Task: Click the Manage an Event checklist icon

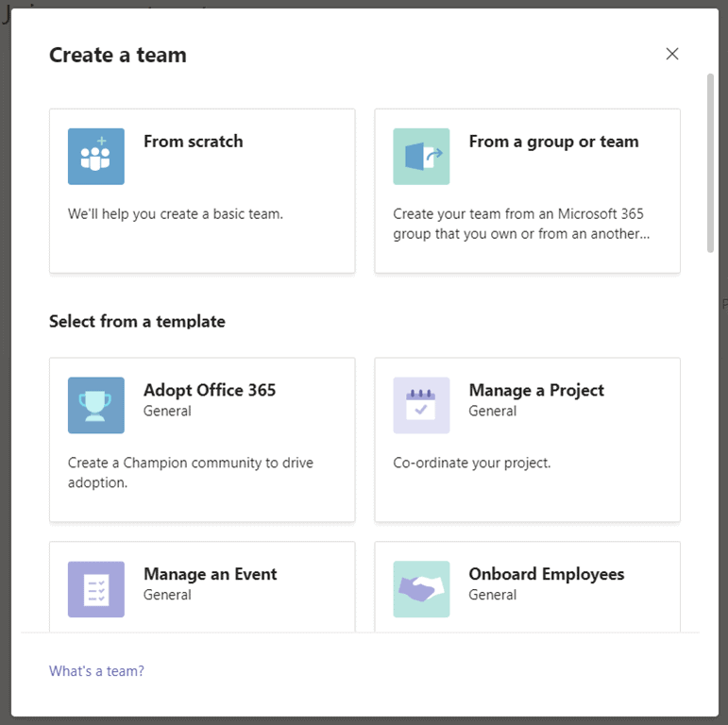Action: (96, 589)
